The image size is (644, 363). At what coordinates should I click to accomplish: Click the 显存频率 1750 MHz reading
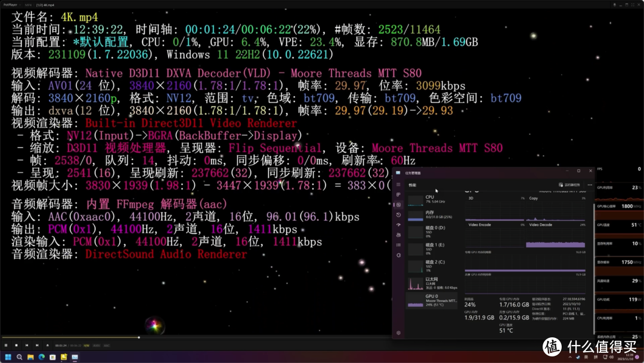pos(619,262)
